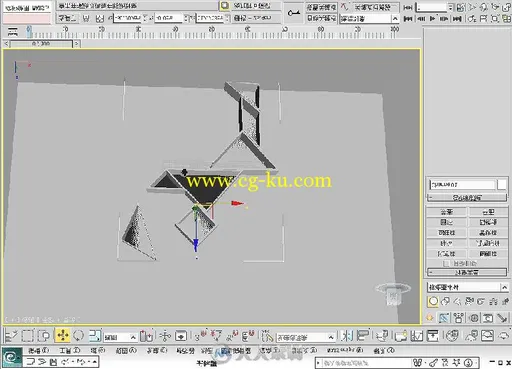512x369 pixels.
Task: Open the 3ds Max application button
Action: [x=12, y=358]
